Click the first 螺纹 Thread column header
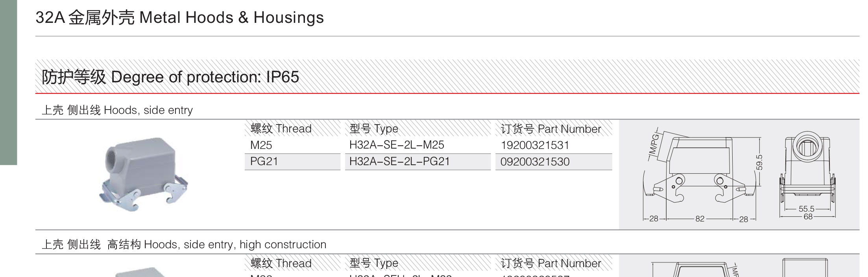 pos(281,128)
